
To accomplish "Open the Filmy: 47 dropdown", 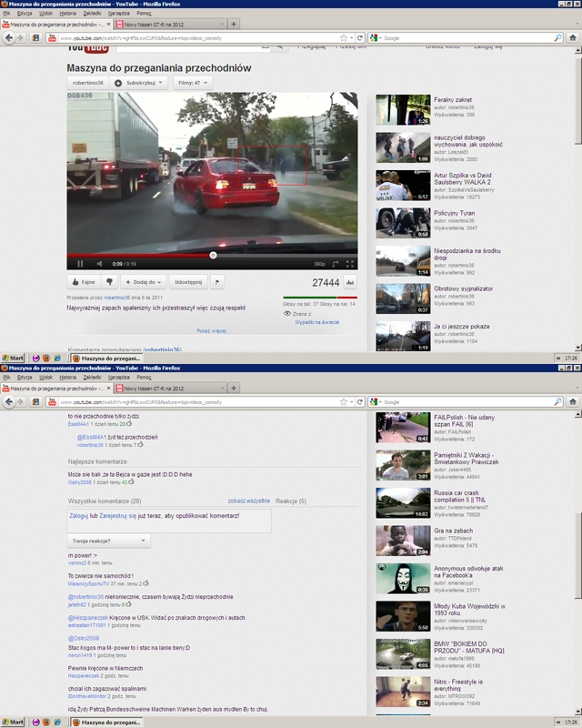I will [192, 83].
